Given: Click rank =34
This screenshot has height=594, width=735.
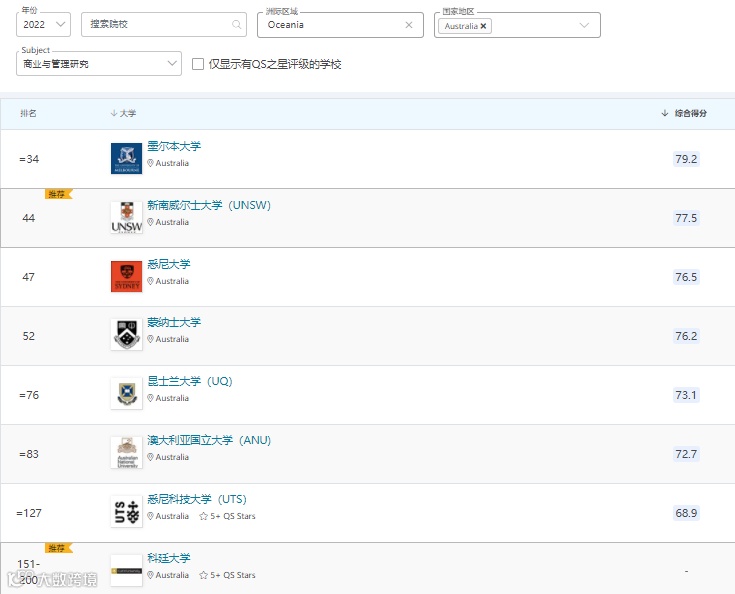Looking at the screenshot, I should pos(29,159).
